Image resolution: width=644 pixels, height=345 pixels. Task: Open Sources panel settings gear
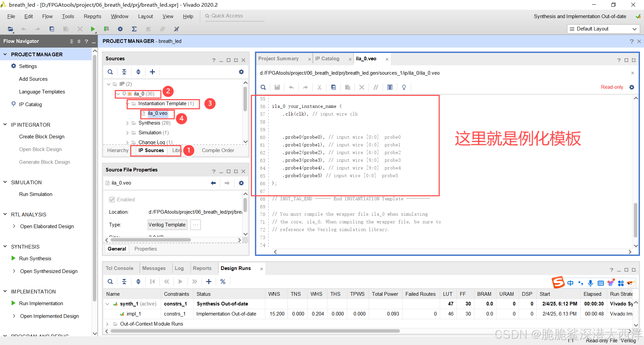pos(241,72)
